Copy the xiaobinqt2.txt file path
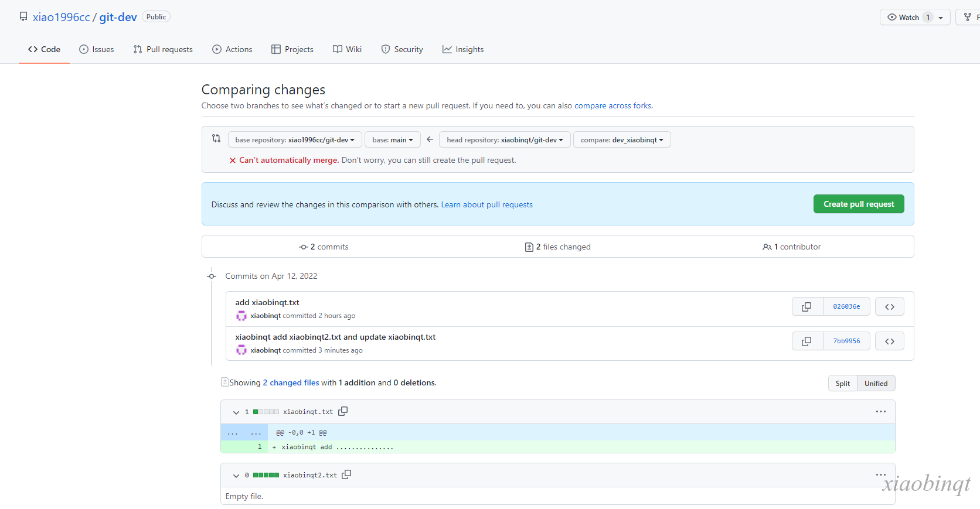This screenshot has height=509, width=980. [x=346, y=474]
